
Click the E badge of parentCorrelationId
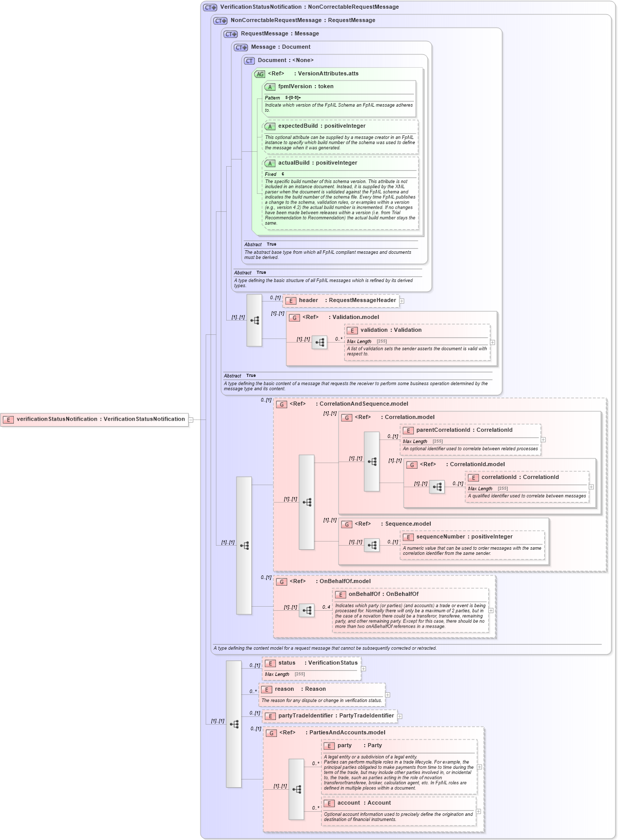[408, 430]
